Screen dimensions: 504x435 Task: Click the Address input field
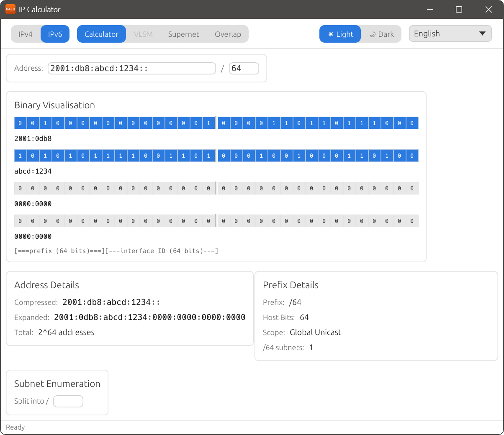(x=132, y=68)
